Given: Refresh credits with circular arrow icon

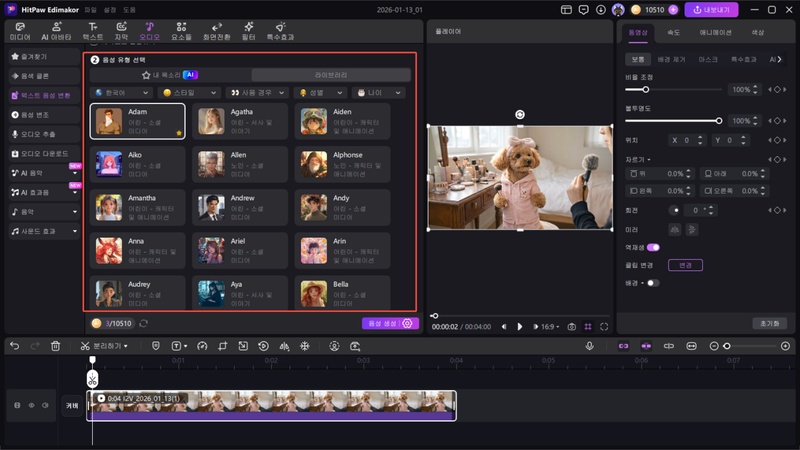Looking at the screenshot, I should pyautogui.click(x=143, y=323).
